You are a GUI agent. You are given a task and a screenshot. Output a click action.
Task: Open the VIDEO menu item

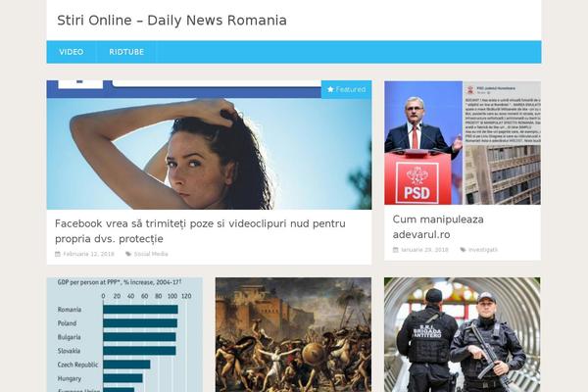[72, 52]
